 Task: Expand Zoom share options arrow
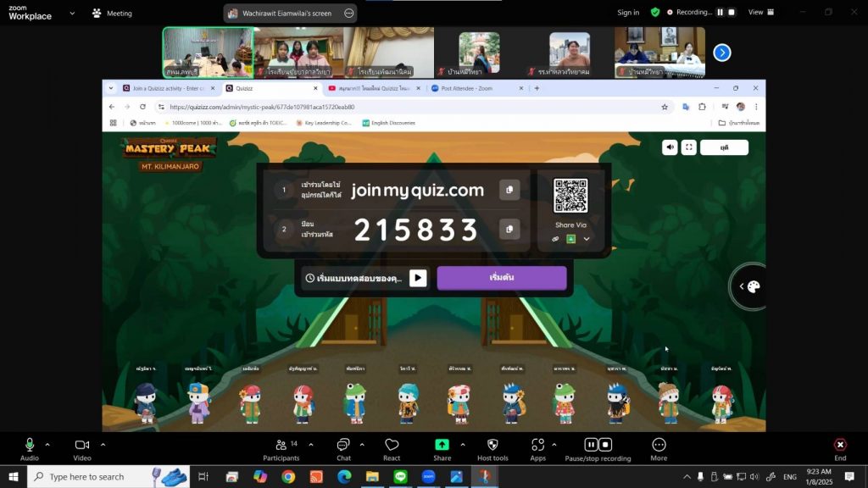click(x=463, y=444)
